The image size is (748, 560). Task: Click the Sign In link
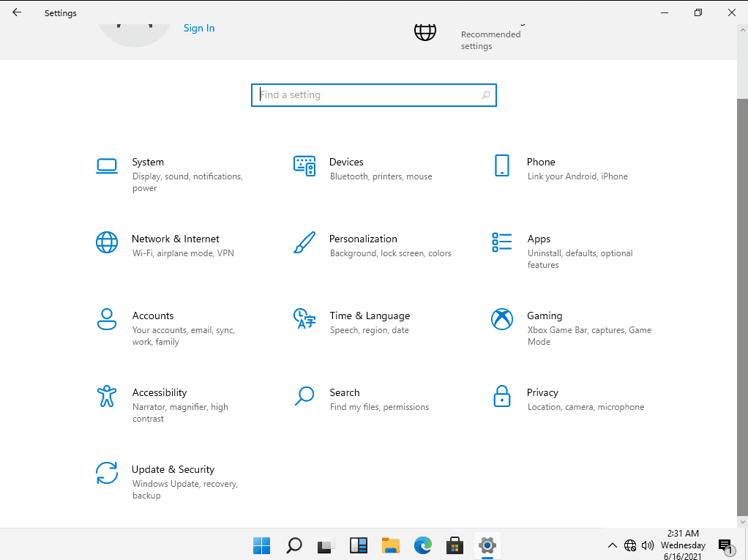[x=199, y=28]
